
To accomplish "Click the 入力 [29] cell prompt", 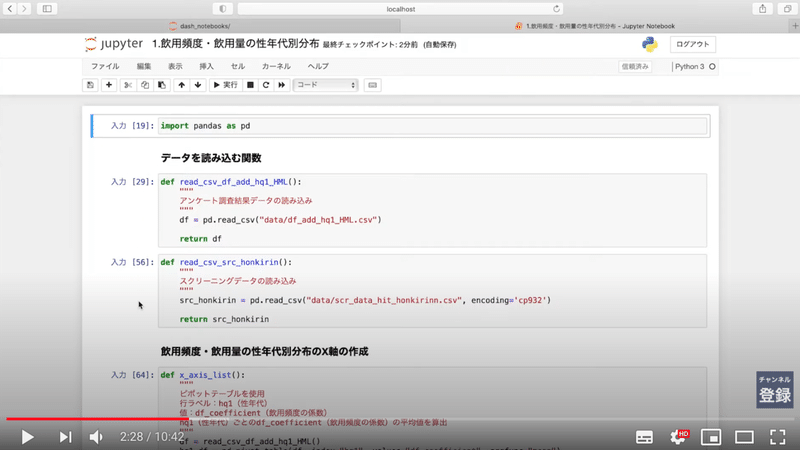I will pos(132,182).
